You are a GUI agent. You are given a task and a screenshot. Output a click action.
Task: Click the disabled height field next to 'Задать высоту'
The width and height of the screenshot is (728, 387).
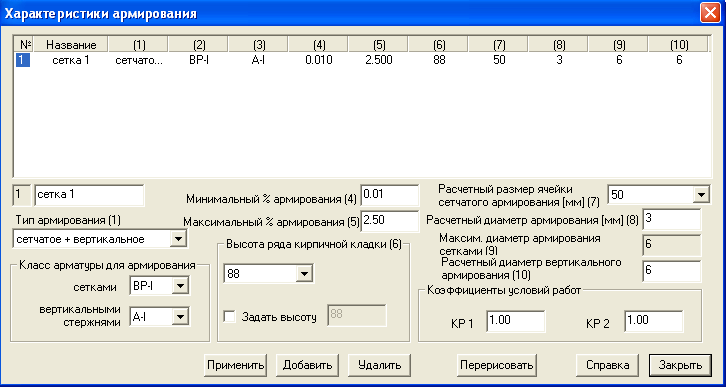(x=356, y=316)
